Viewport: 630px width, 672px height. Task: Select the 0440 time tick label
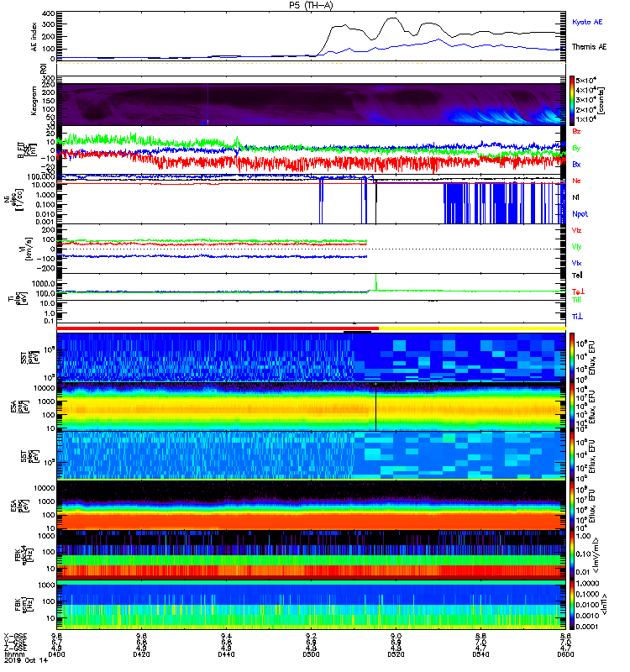(226, 654)
